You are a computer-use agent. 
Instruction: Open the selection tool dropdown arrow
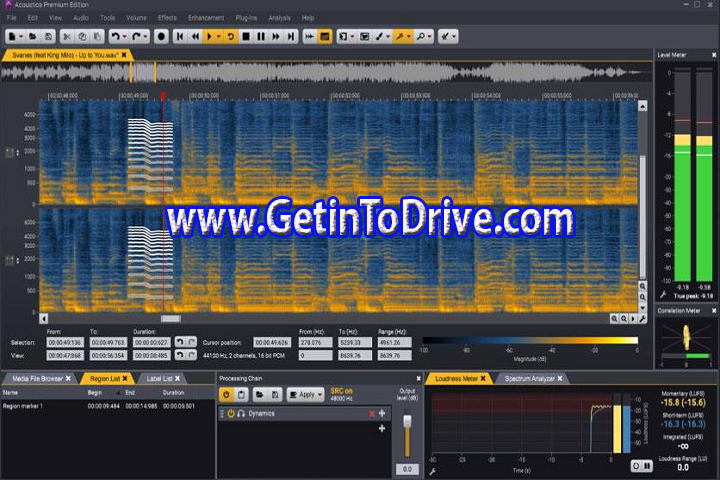tap(352, 36)
